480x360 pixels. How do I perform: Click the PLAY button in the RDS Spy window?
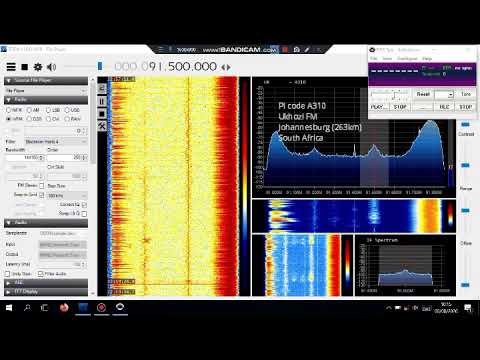(379, 107)
